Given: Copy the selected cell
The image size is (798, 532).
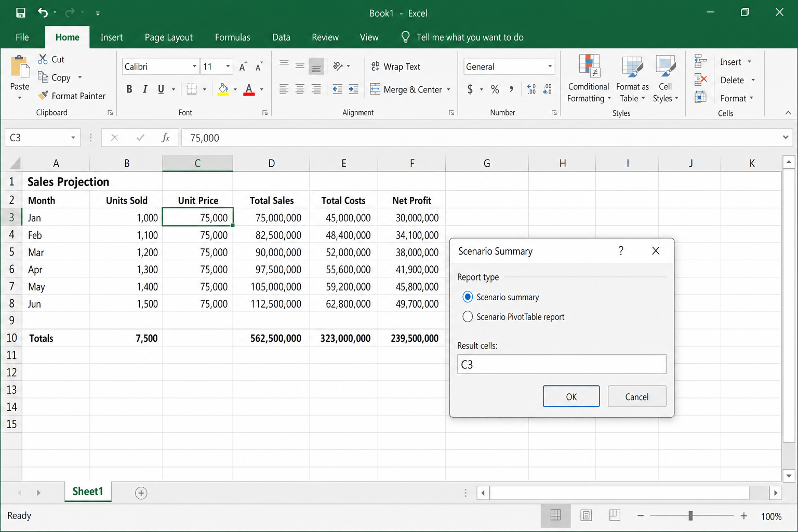Looking at the screenshot, I should (x=54, y=77).
